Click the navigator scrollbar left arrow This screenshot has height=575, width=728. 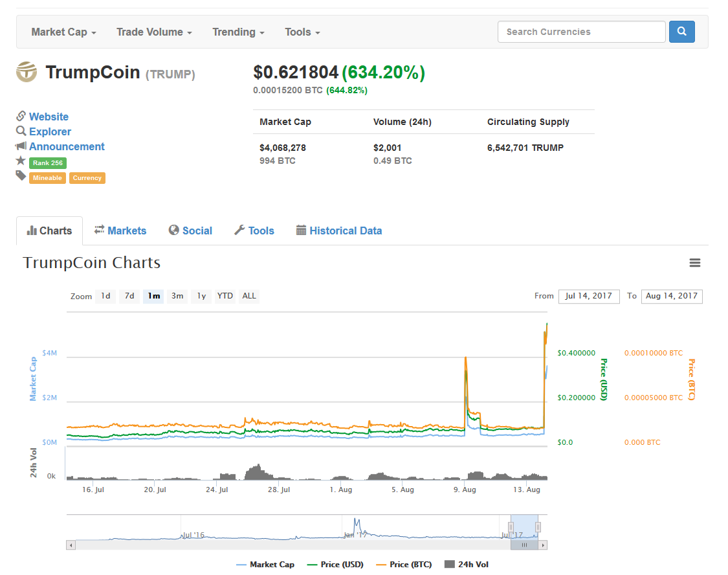(x=71, y=545)
